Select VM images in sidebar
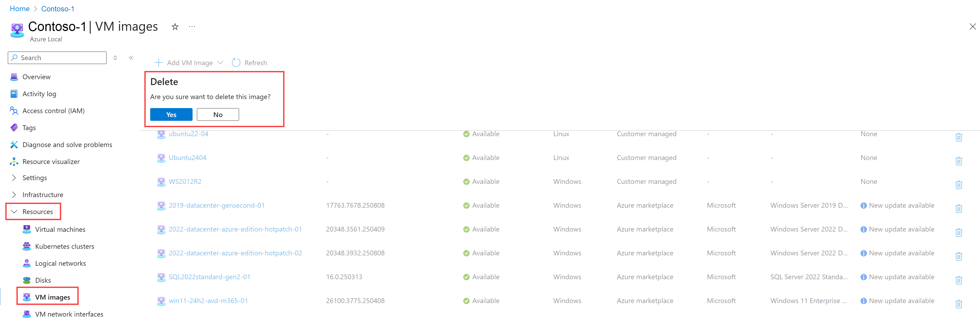Viewport: 980px width, 320px height. pos(52,297)
